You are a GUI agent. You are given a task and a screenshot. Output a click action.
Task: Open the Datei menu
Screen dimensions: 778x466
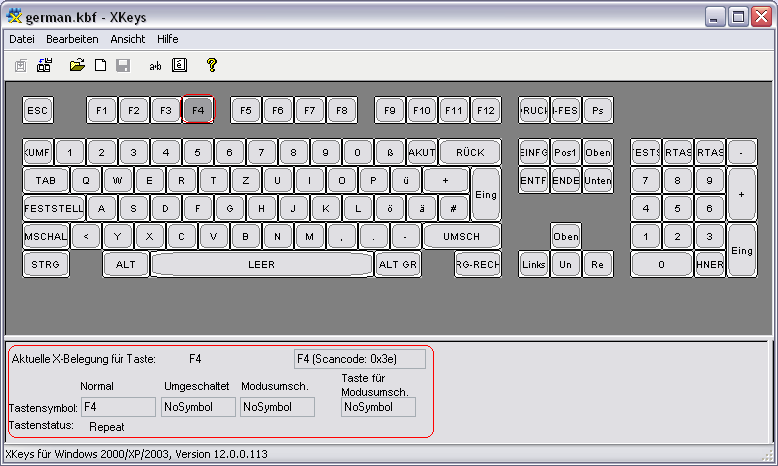(22, 39)
